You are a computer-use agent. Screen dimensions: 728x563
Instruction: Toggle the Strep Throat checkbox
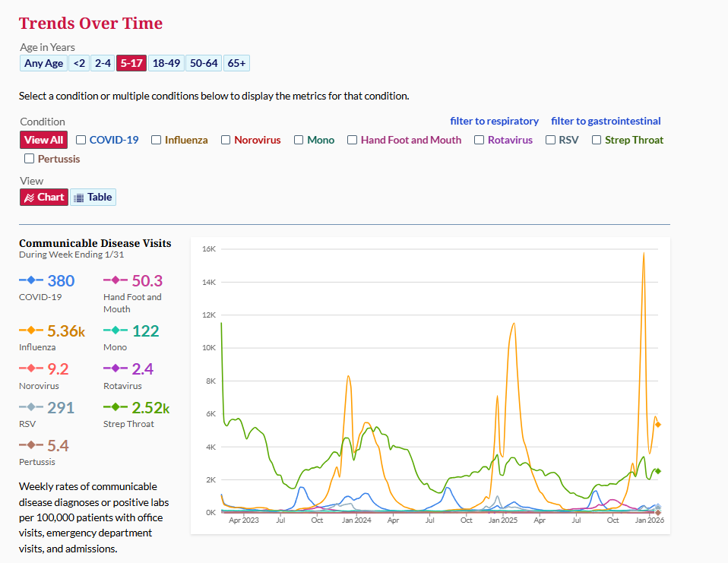[x=597, y=140]
